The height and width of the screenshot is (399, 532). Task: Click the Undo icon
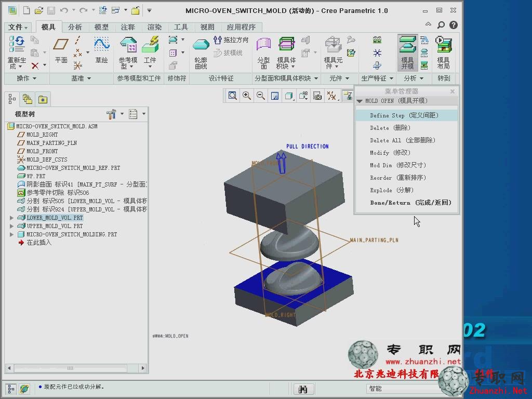(64, 10)
